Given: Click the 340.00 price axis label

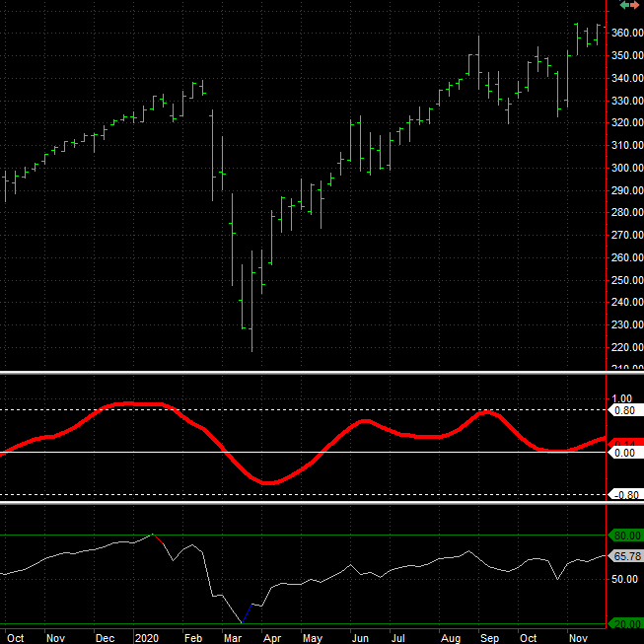Looking at the screenshot, I should [x=627, y=78].
